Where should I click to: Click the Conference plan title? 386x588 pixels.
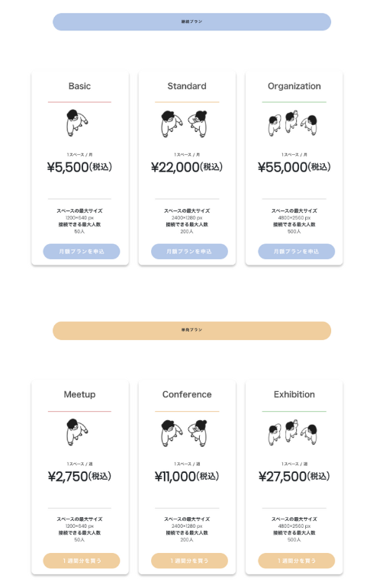pos(187,394)
